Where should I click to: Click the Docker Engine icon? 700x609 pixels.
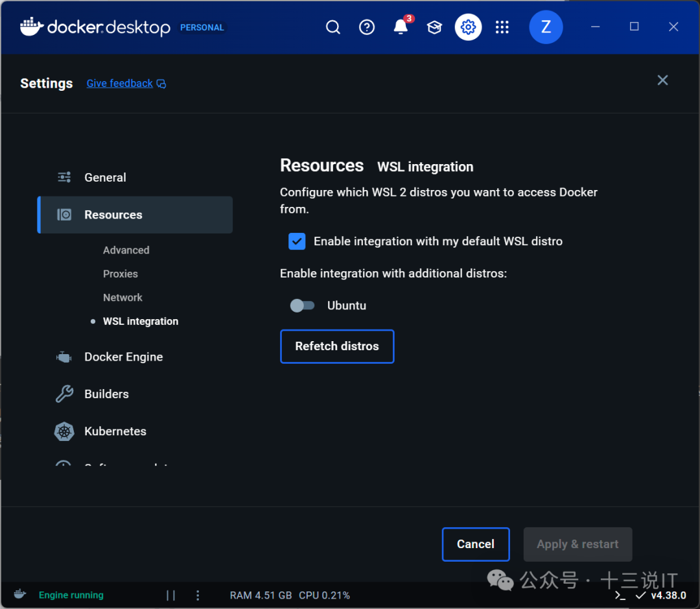click(x=64, y=357)
